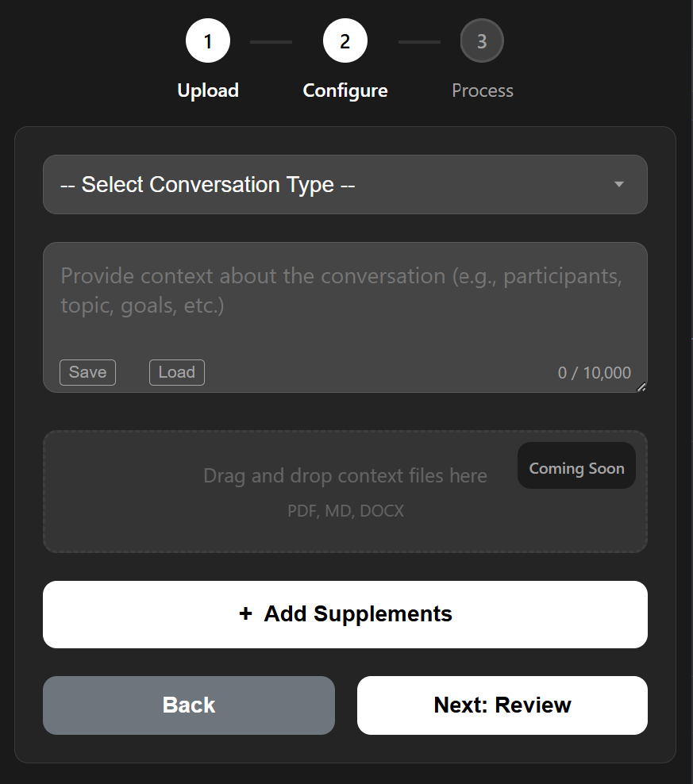This screenshot has height=784, width=693.
Task: Proceed with Next: Review button
Action: click(502, 705)
